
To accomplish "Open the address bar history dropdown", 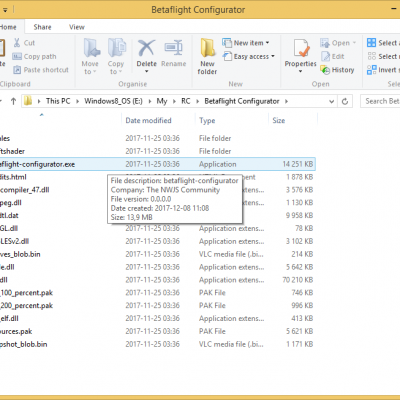I will pos(331,101).
